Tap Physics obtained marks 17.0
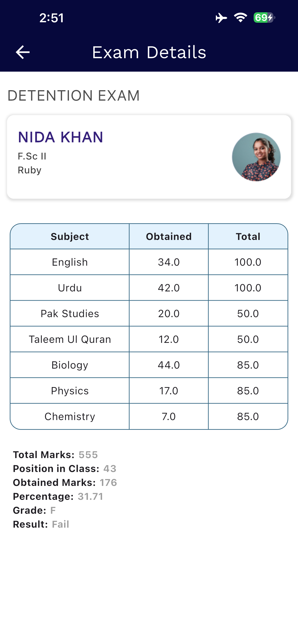The image size is (298, 644). pyautogui.click(x=169, y=391)
